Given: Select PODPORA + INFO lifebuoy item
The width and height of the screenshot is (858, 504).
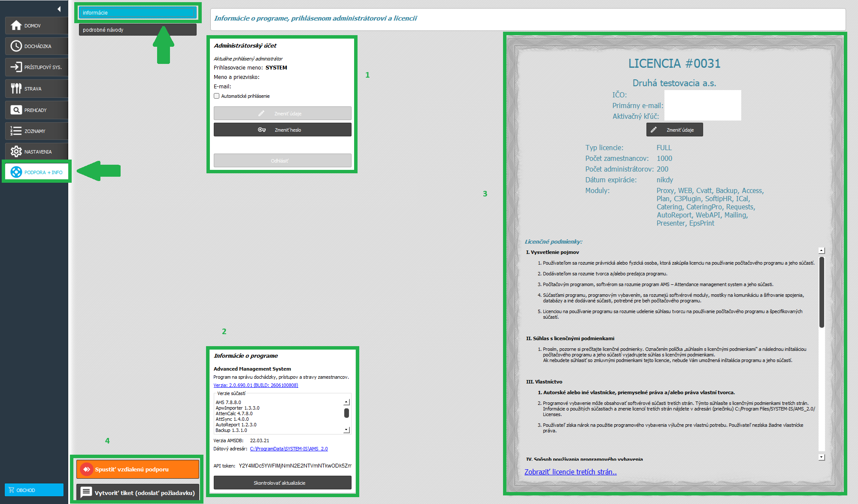Looking at the screenshot, I should (36, 172).
